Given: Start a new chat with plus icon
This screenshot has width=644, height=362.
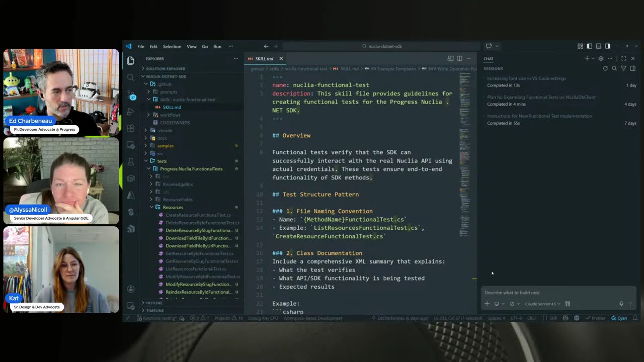Looking at the screenshot, I should [587, 58].
